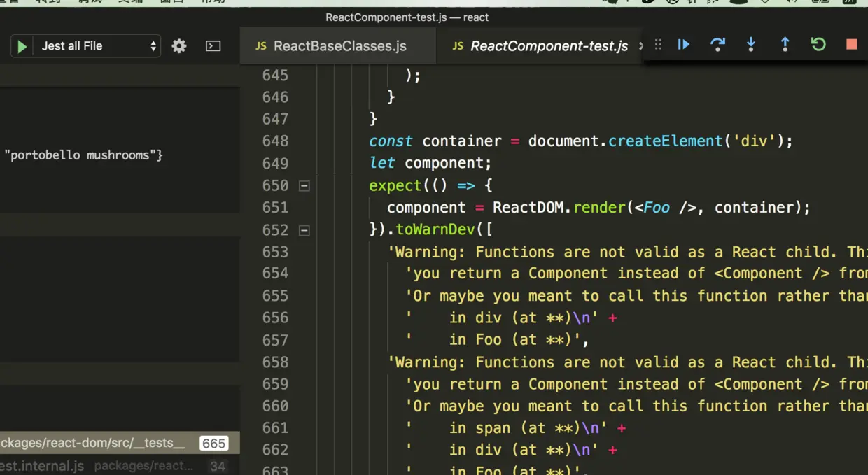The image size is (868, 475).
Task: Select the call stack row ending in __tests__
Action: 120,443
